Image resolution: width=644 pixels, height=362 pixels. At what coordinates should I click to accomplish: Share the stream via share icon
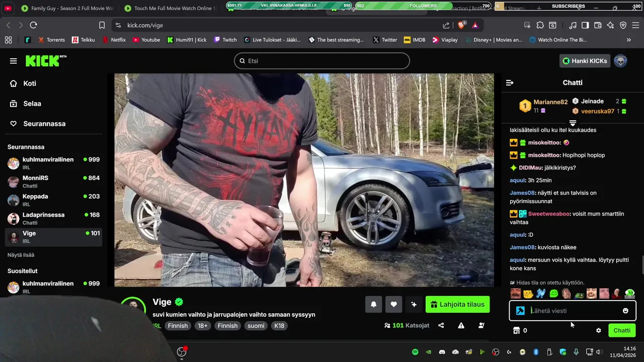pyautogui.click(x=441, y=325)
